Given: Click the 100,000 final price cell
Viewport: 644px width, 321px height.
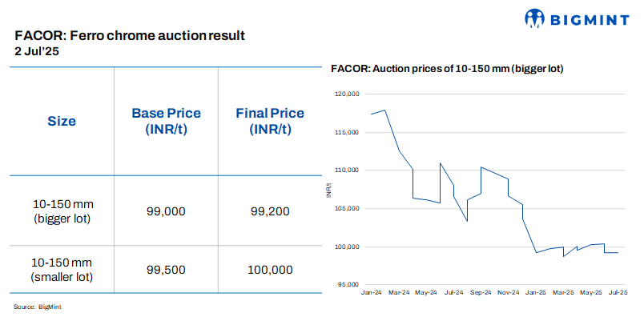Looking at the screenshot, I should pos(270,270).
